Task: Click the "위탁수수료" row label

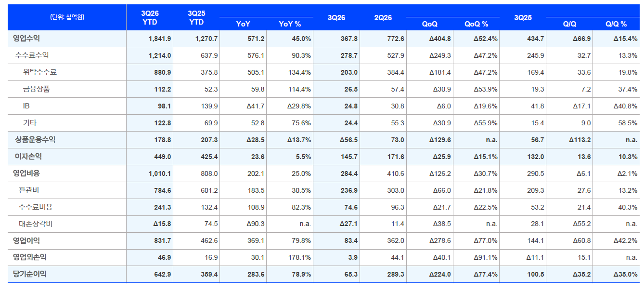Action: coord(40,72)
